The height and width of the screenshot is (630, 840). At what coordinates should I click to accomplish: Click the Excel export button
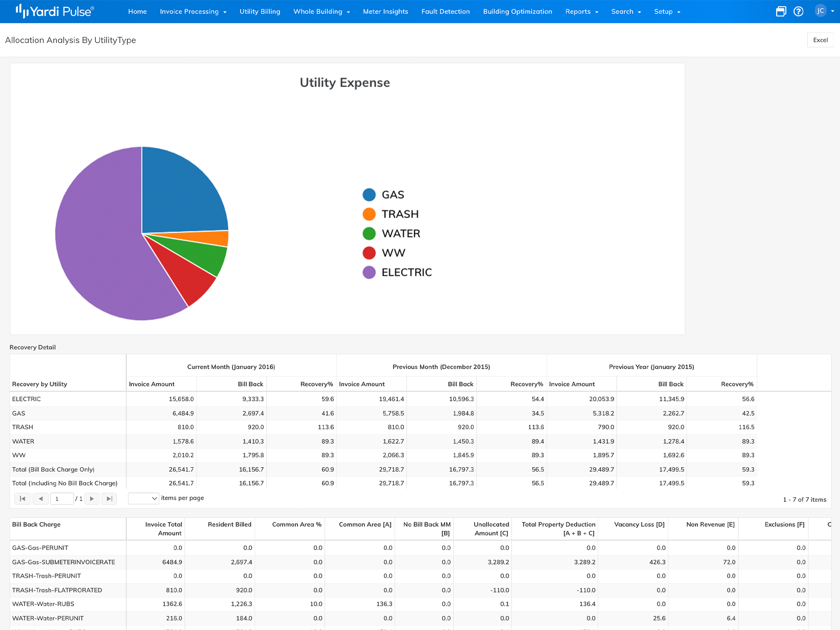820,40
